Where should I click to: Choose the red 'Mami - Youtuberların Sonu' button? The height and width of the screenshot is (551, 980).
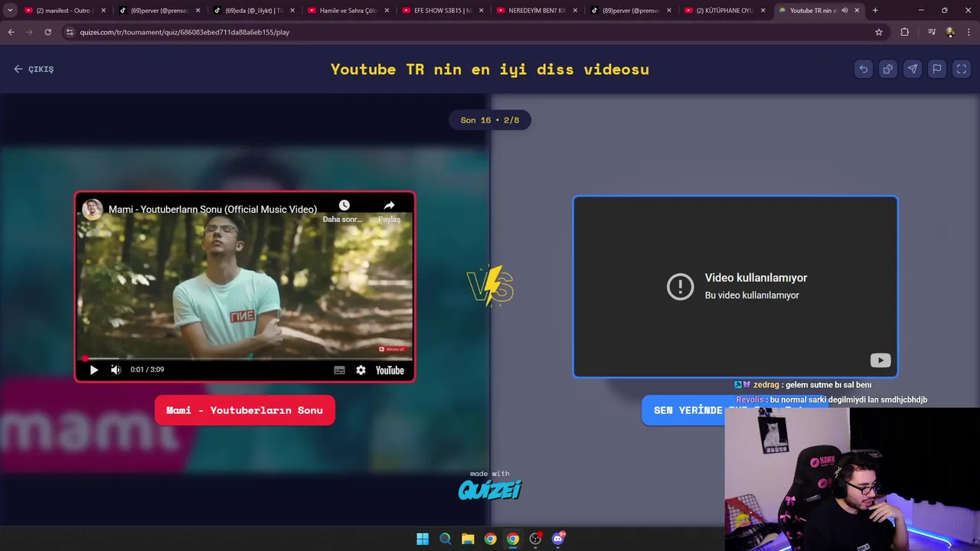(x=245, y=410)
